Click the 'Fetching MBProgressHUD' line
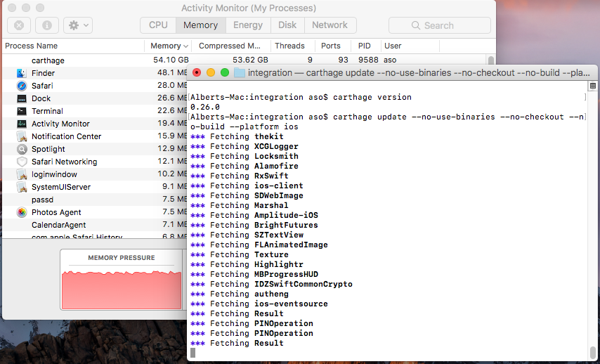The width and height of the screenshot is (600, 364). [254, 275]
